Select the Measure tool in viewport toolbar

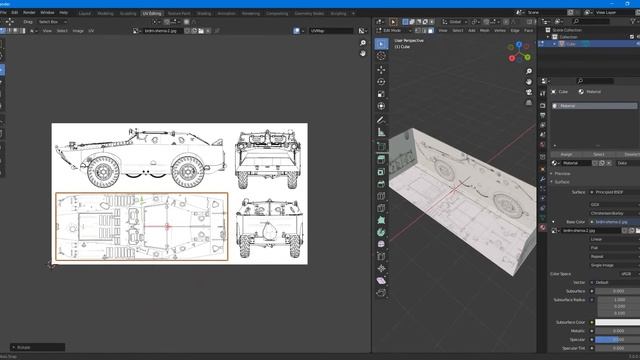point(381,132)
